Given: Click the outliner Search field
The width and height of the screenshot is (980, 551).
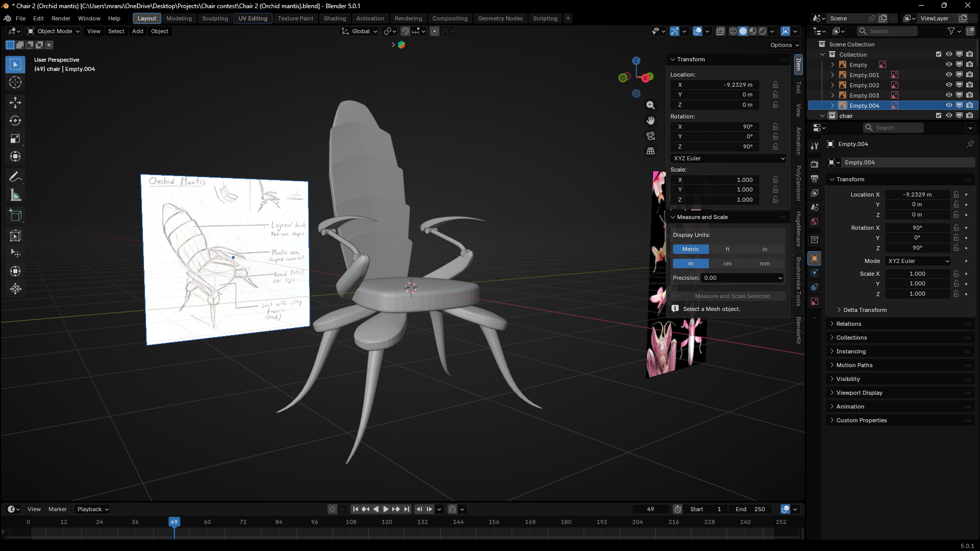Looking at the screenshot, I should click(888, 31).
